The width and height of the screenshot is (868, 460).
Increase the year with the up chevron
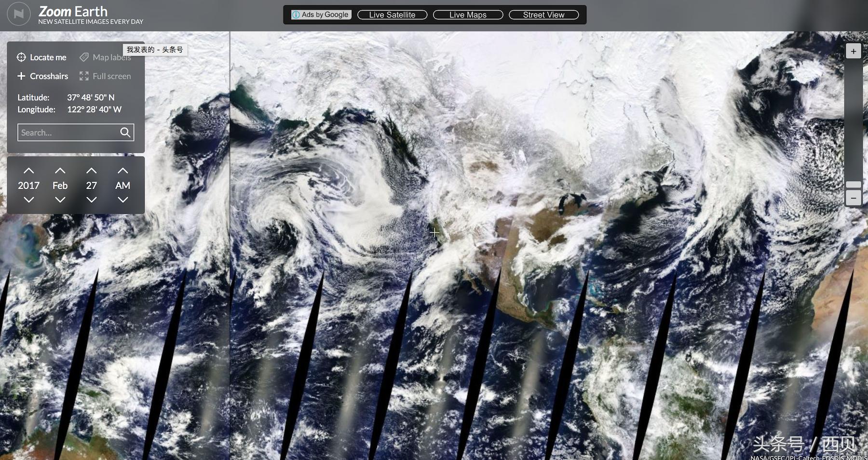(x=29, y=171)
